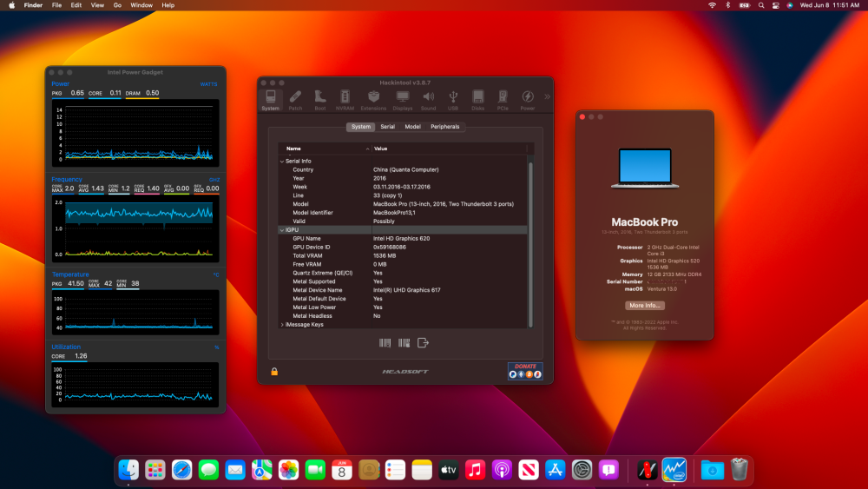Image resolution: width=868 pixels, height=489 pixels.
Task: Open App Store from the Dock
Action: pyautogui.click(x=556, y=470)
